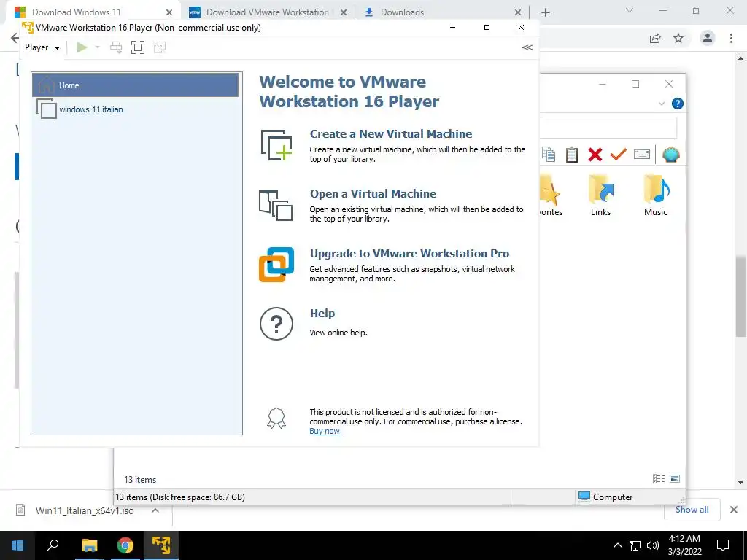The image size is (747, 560).
Task: Click Show all downloads button
Action: click(692, 510)
